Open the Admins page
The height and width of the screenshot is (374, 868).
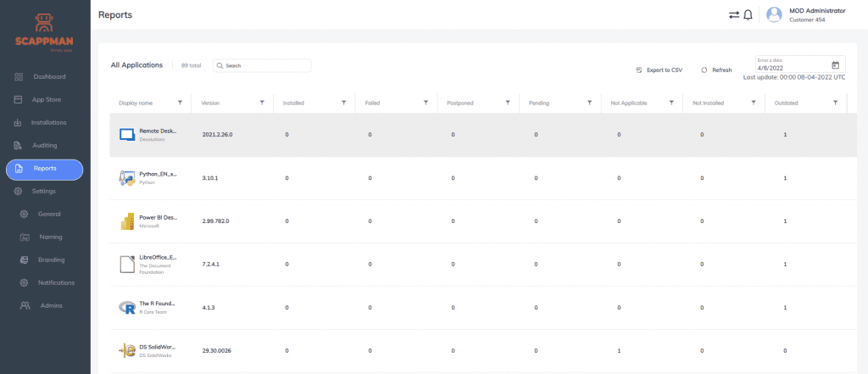click(52, 305)
